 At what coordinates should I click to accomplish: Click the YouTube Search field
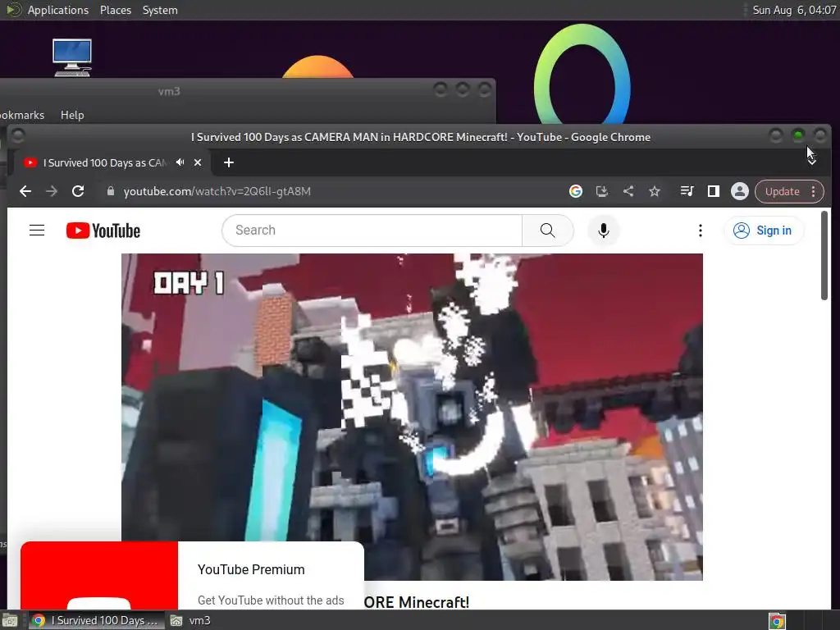372,231
